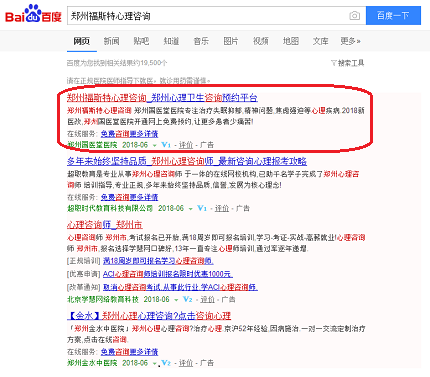The height and width of the screenshot is (377, 430).
Task: Click 评价 link of 郑州国医堂医院 result
Action: (x=186, y=145)
